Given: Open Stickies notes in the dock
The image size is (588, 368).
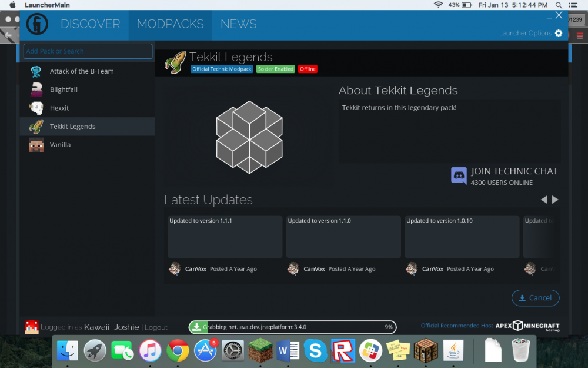Looking at the screenshot, I should click(398, 350).
